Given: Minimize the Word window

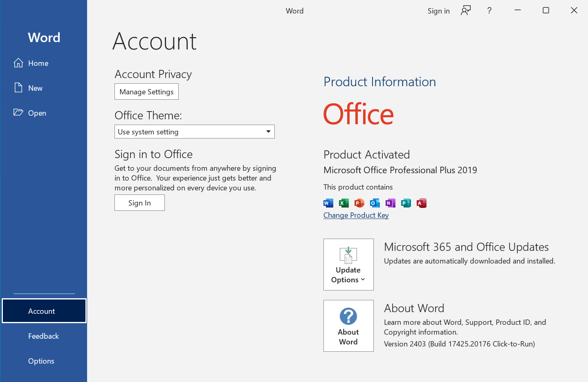Looking at the screenshot, I should point(518,10).
